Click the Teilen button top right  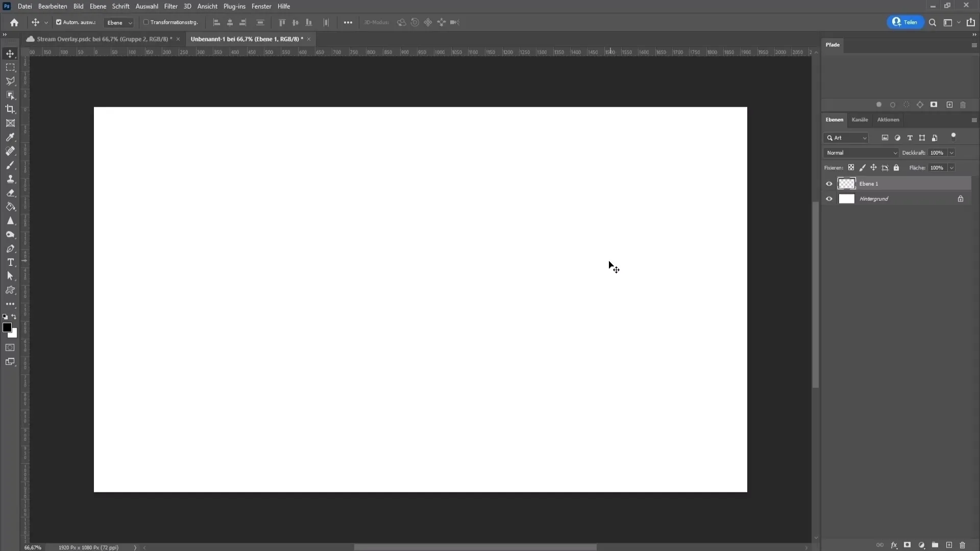904,22
